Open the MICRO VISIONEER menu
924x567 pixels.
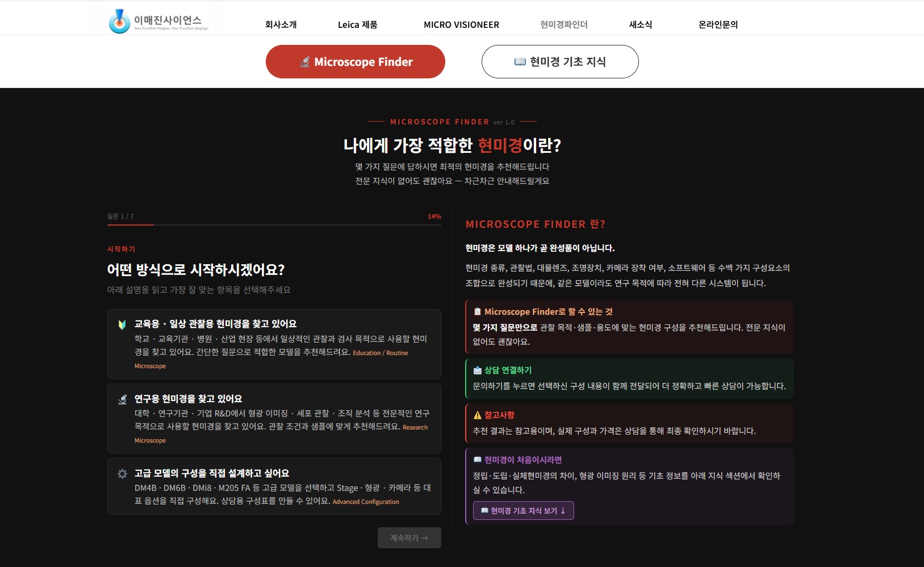click(x=462, y=24)
